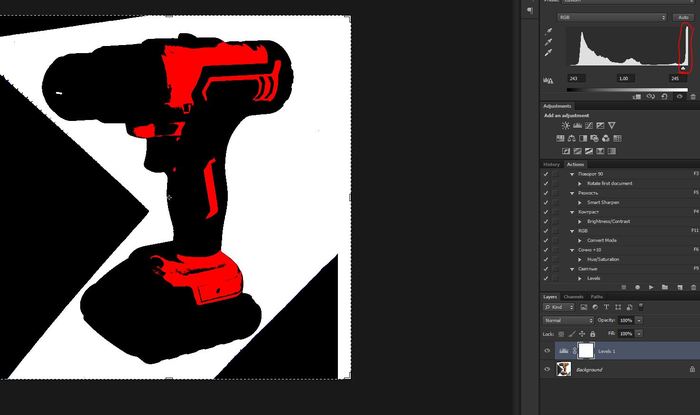Create new action set with folder icon
Screen dimensions: 700x415
pos(665,286)
